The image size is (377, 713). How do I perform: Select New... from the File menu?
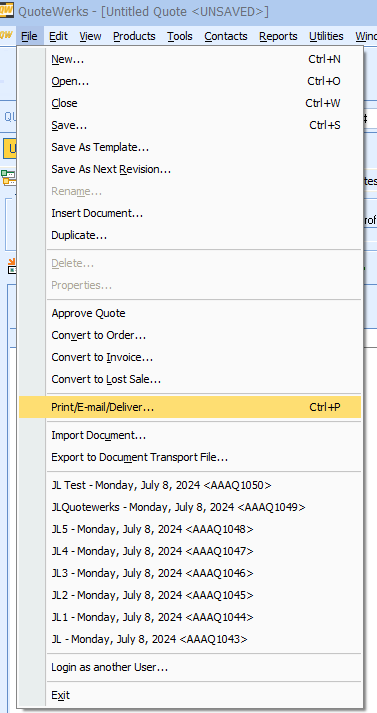pyautogui.click(x=190, y=59)
